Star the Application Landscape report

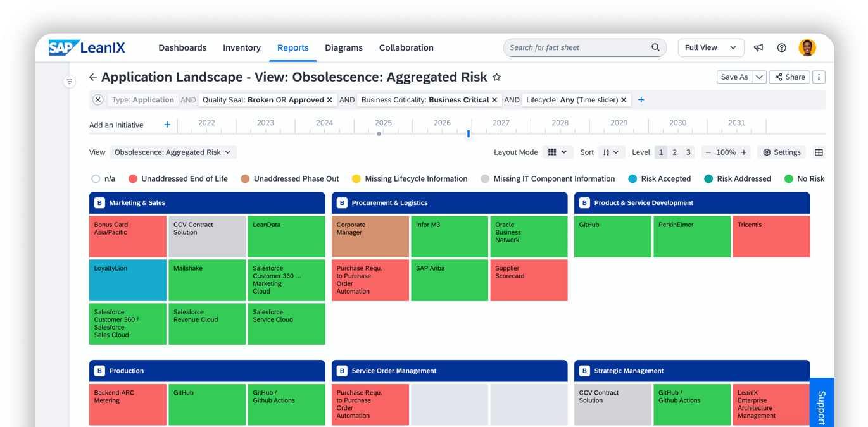pyautogui.click(x=497, y=77)
